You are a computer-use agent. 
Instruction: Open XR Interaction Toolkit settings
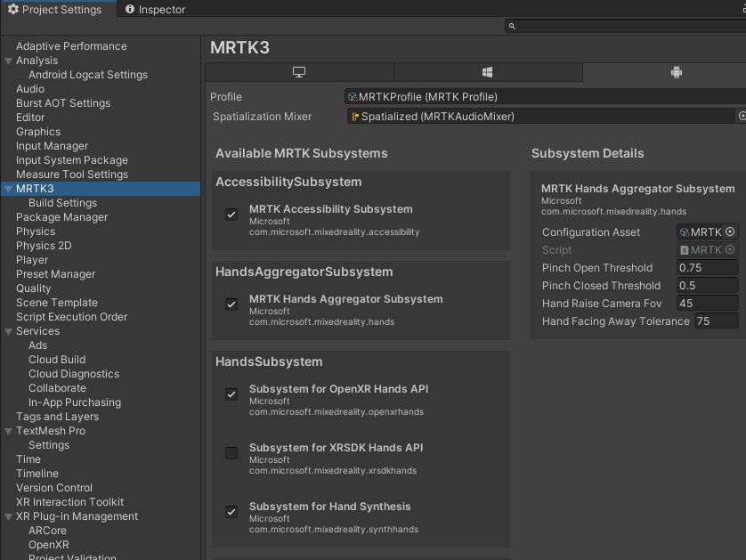69,503
